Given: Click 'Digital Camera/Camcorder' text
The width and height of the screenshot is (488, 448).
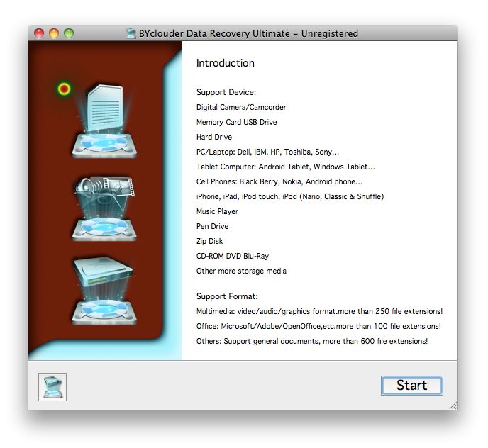Looking at the screenshot, I should point(241,107).
